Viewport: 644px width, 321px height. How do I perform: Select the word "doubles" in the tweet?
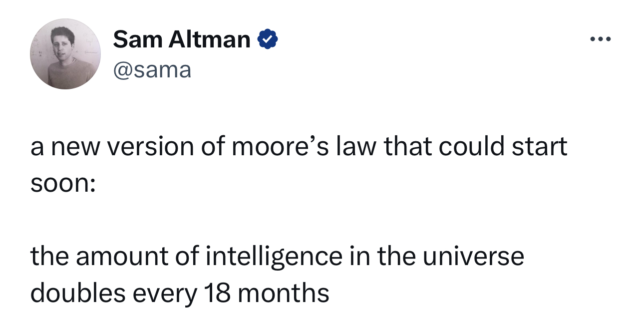click(78, 294)
